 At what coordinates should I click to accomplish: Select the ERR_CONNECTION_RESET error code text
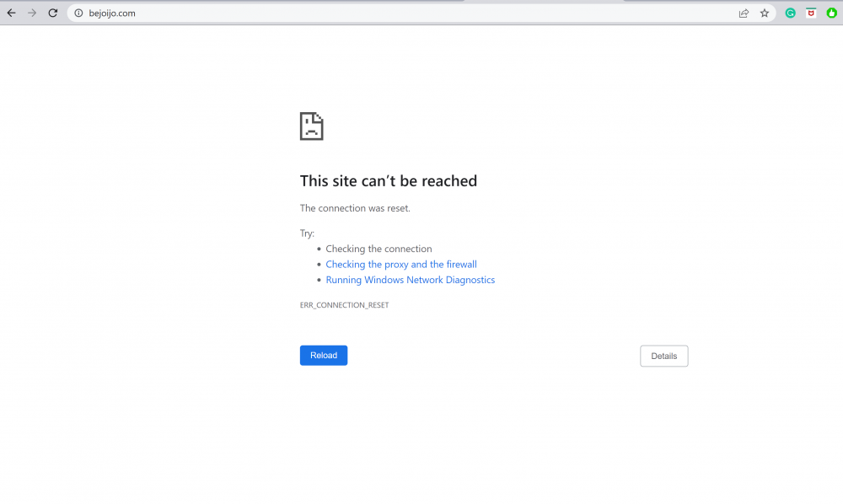[x=344, y=304]
